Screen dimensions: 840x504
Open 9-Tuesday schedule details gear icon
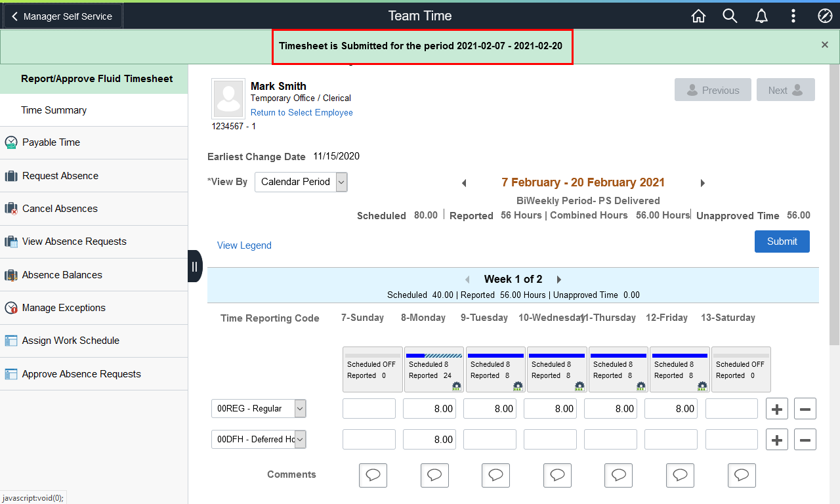click(x=518, y=386)
